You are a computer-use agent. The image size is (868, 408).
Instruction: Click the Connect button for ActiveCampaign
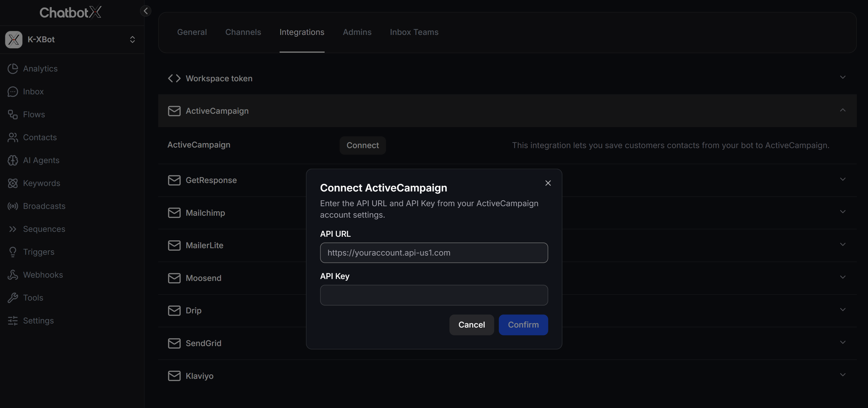[x=363, y=145]
